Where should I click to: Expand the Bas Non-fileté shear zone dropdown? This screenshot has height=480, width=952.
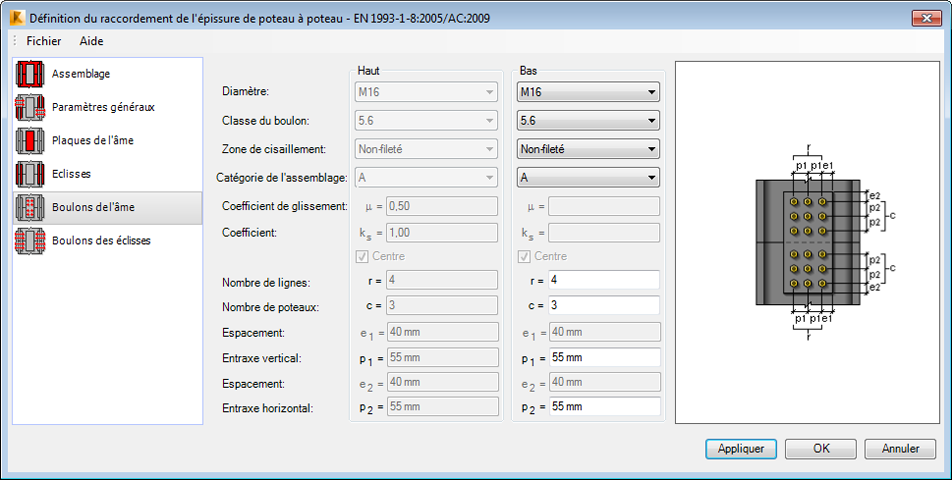coord(588,149)
